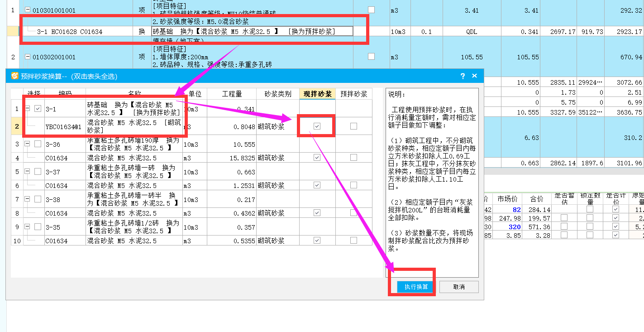Click the 市场价 column header

pyautogui.click(x=507, y=199)
